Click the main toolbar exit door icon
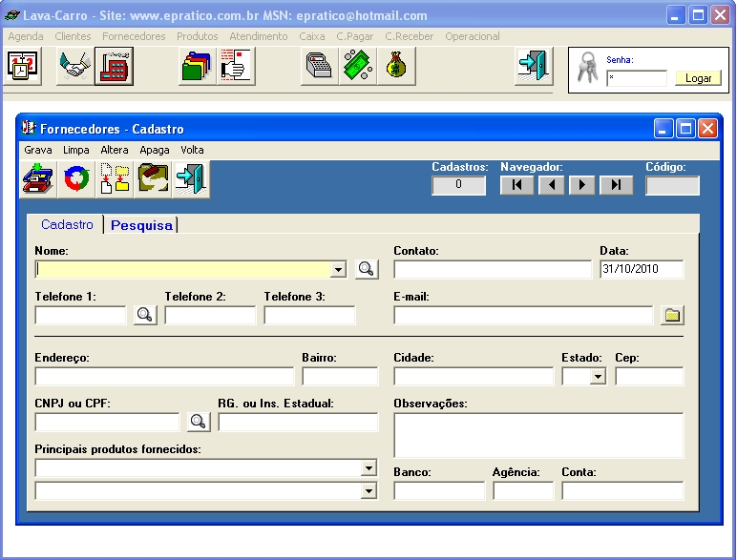Image resolution: width=737 pixels, height=560 pixels. 533,66
